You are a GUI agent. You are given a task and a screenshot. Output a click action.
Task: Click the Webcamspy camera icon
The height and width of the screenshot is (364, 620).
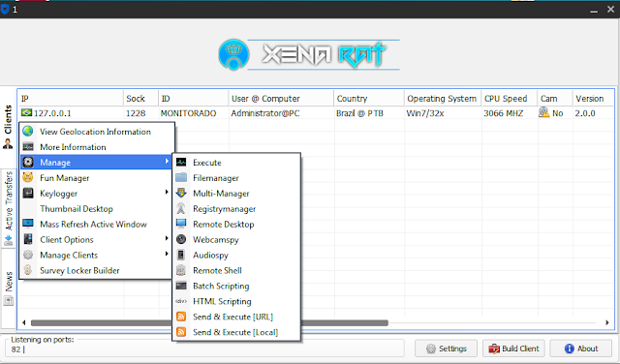[181, 239]
